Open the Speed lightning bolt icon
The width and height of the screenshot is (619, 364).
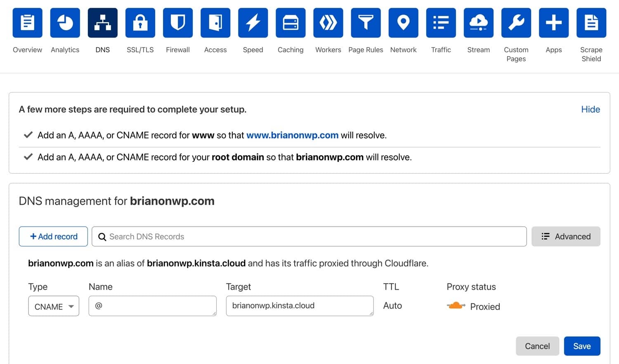[253, 23]
